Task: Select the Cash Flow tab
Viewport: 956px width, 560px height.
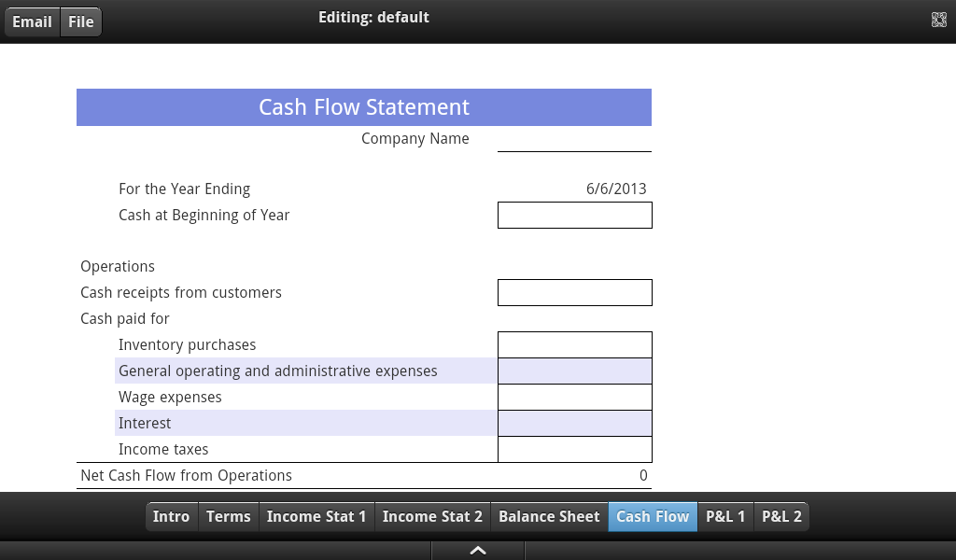Action: tap(652, 516)
